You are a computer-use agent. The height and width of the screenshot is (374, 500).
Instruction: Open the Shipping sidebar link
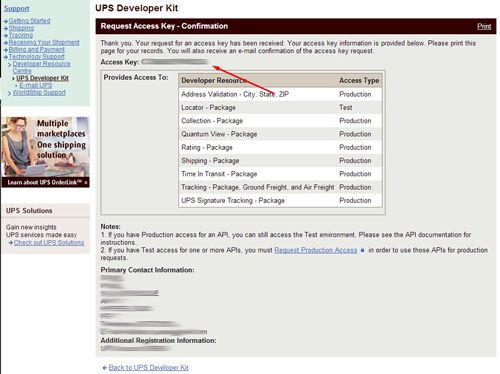tap(21, 28)
